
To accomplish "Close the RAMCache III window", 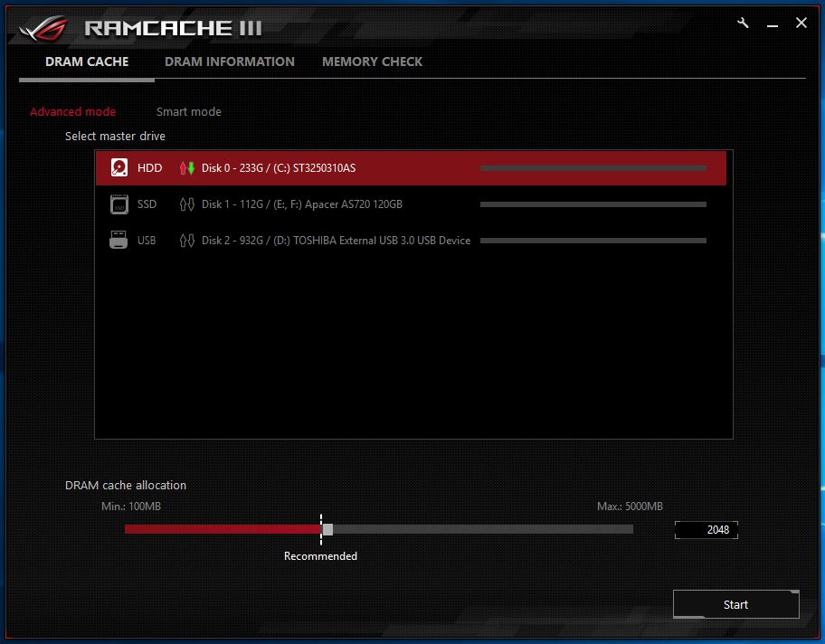I will [x=801, y=23].
